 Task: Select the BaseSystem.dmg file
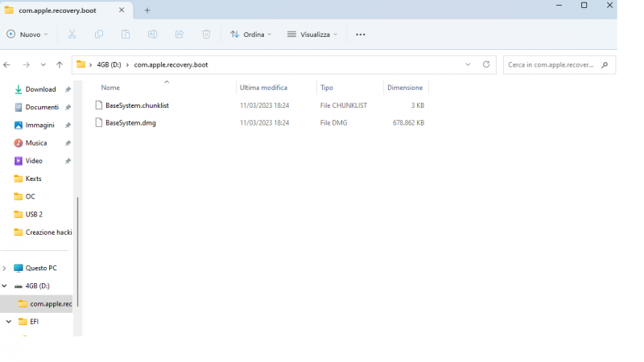click(x=130, y=123)
